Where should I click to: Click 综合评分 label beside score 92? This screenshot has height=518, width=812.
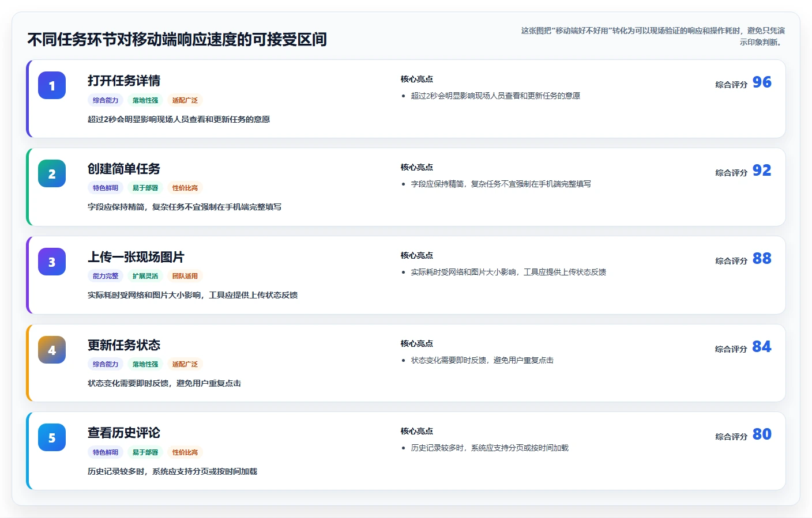tap(731, 173)
